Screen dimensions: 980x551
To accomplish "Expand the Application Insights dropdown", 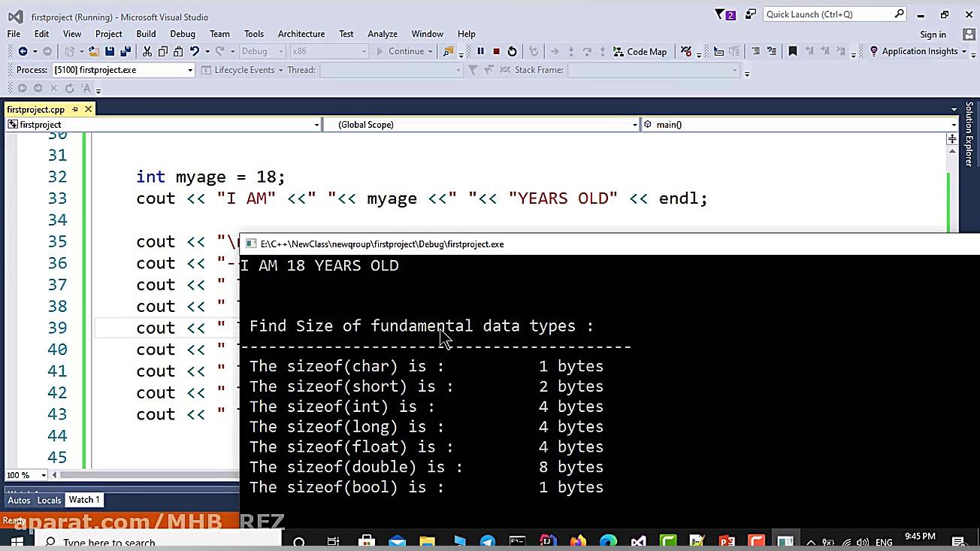I will click(x=963, y=52).
